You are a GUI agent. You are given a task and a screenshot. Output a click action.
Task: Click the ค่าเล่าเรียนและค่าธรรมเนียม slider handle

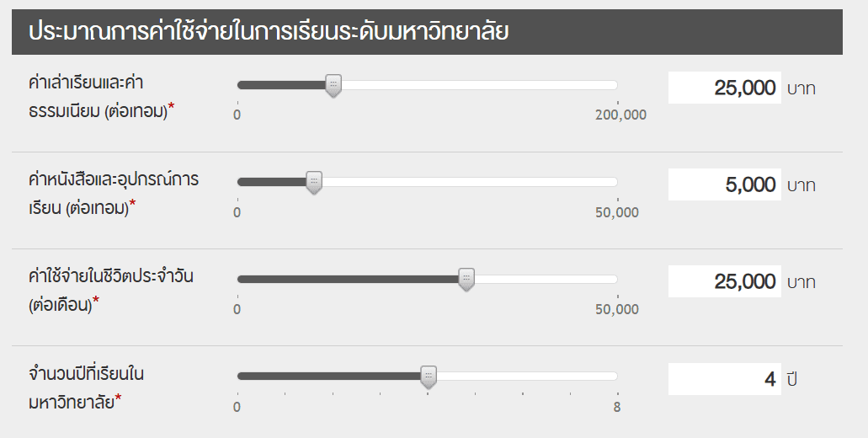tap(333, 85)
